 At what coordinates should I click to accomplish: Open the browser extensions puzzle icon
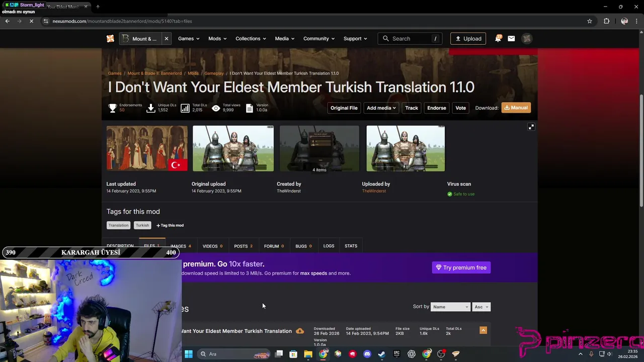(x=606, y=21)
